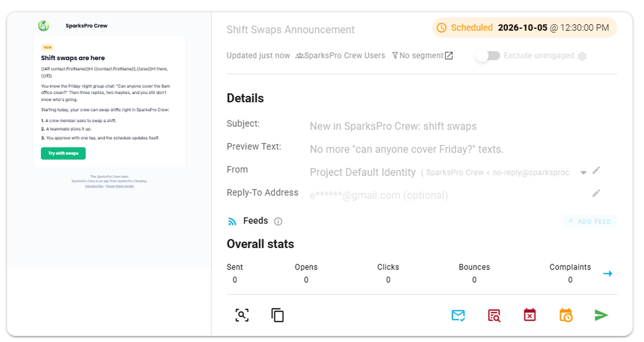The height and width of the screenshot is (342, 644).
Task: Duplicate the campaign with copy icon
Action: pos(278,315)
